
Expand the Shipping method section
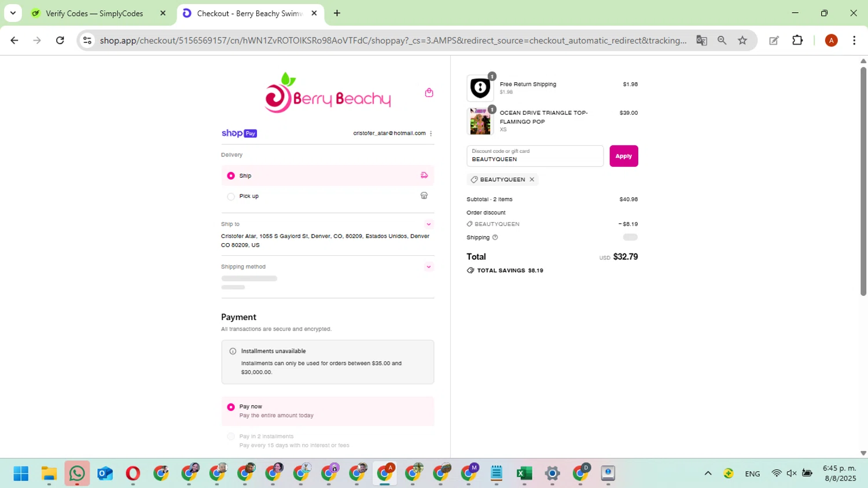429,267
